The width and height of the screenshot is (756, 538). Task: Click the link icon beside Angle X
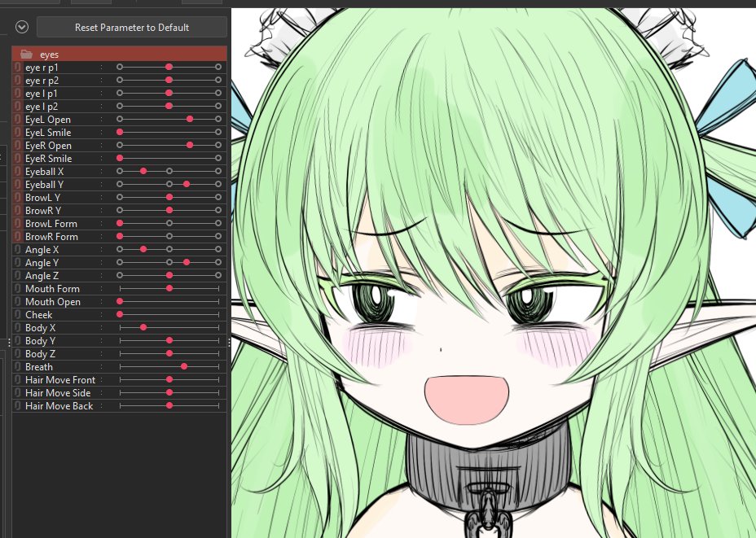18,250
